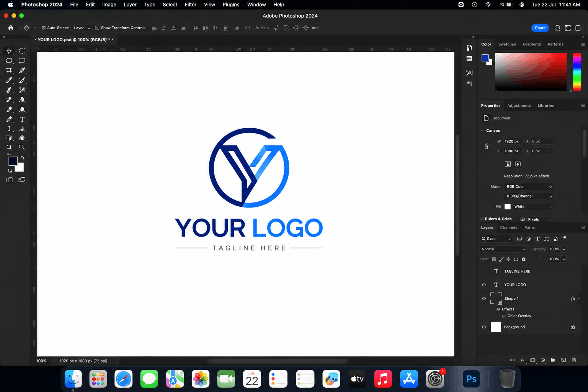This screenshot has height=392, width=588.
Task: Filter layers by shape layers icon
Action: pos(546,238)
